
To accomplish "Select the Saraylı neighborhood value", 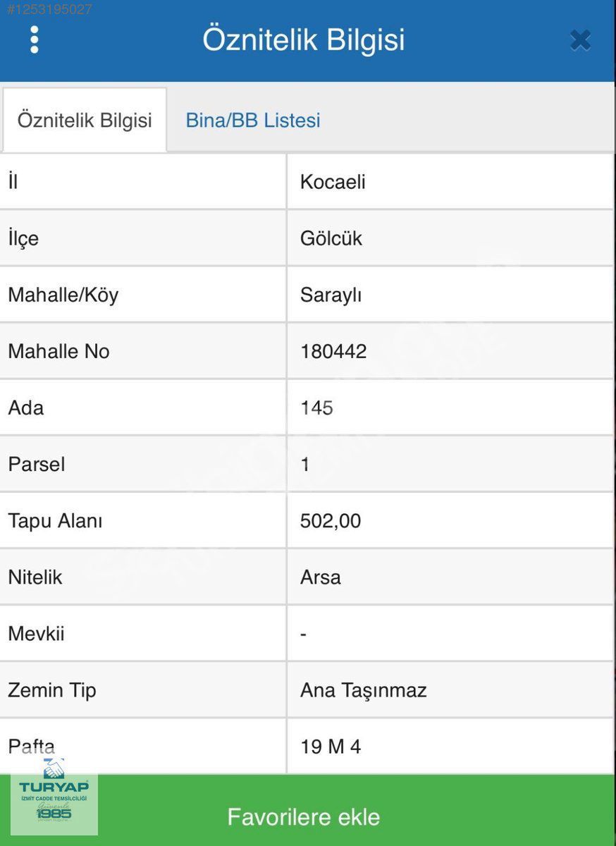I will [x=331, y=295].
